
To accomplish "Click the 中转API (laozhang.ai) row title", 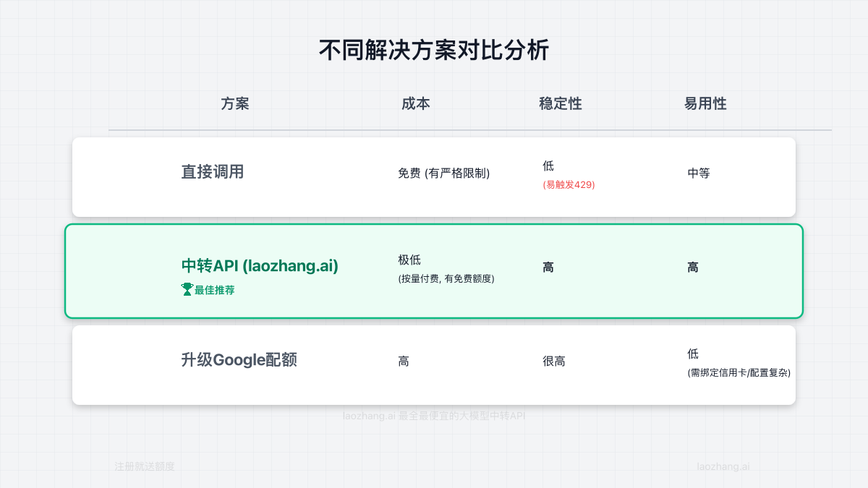I will click(x=260, y=266).
